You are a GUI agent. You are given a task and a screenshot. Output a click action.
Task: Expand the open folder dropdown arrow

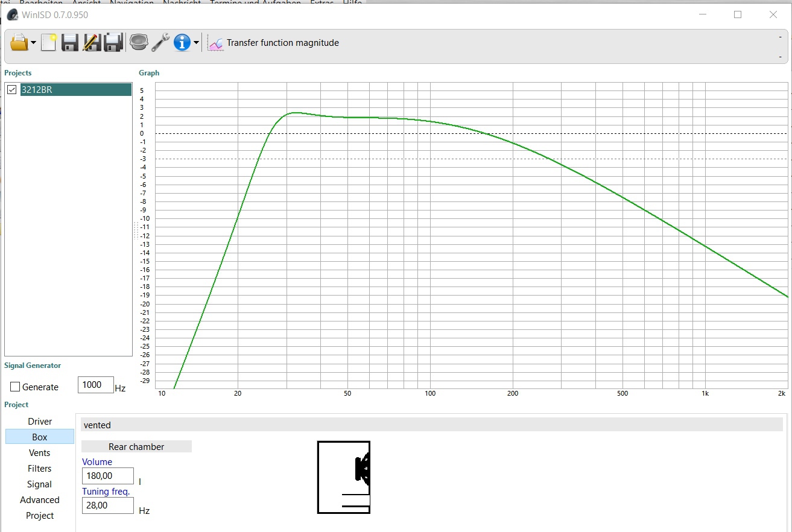[x=34, y=43]
